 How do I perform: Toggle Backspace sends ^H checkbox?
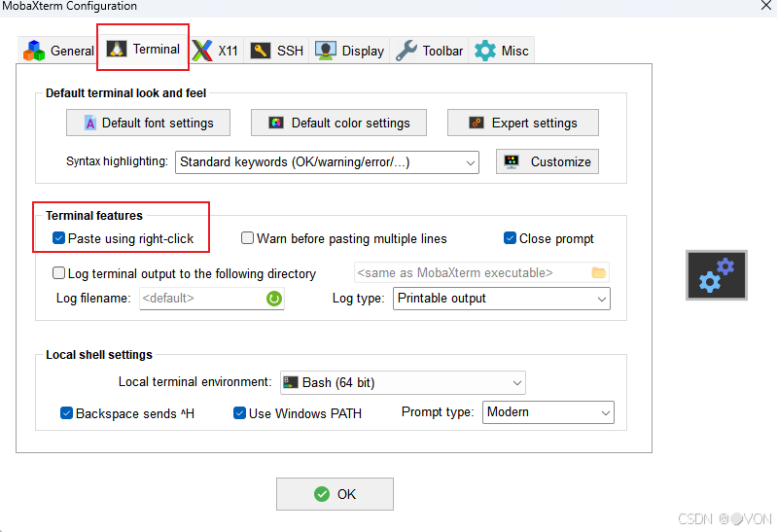point(66,412)
